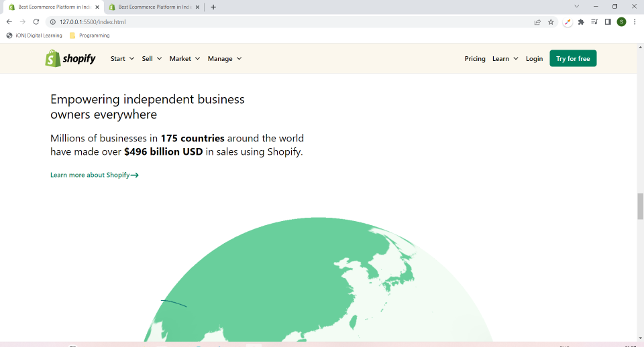Open the Pricing page link
The image size is (644, 347).
tap(475, 59)
